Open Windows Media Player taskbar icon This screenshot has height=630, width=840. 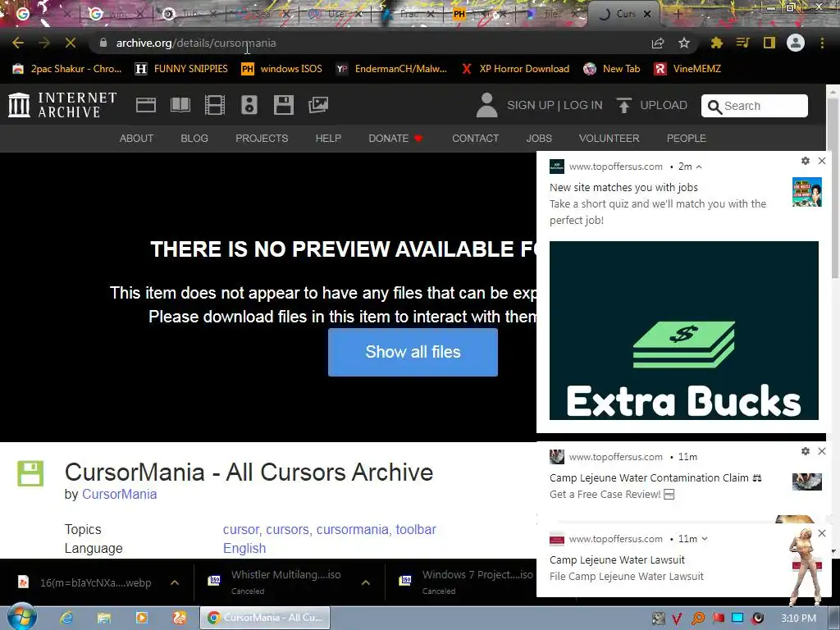pos(141,618)
